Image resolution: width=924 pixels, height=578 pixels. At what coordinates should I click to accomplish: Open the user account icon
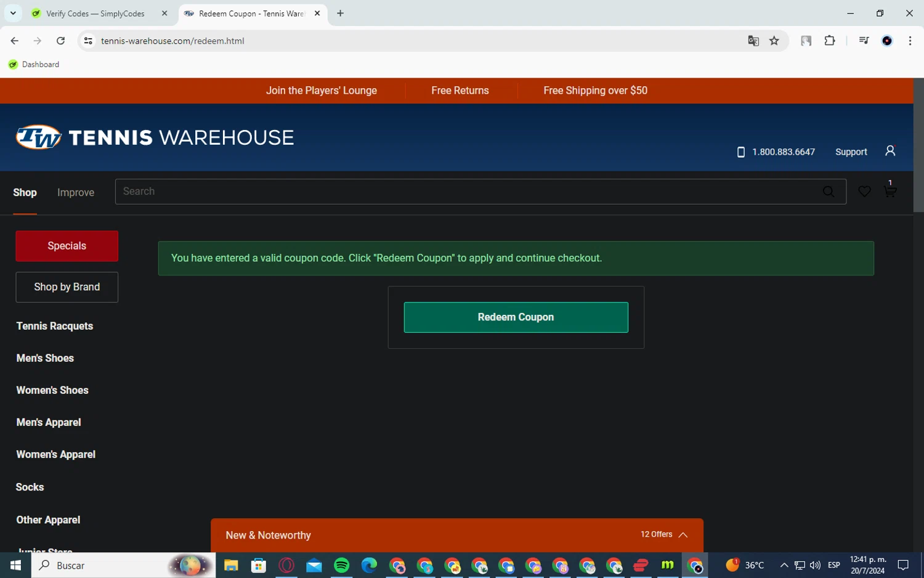[x=890, y=151]
